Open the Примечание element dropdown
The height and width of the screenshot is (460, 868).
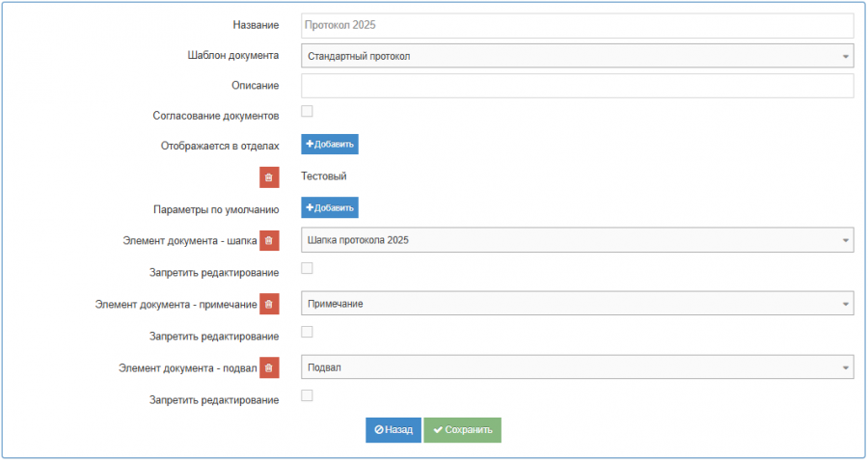click(x=577, y=304)
